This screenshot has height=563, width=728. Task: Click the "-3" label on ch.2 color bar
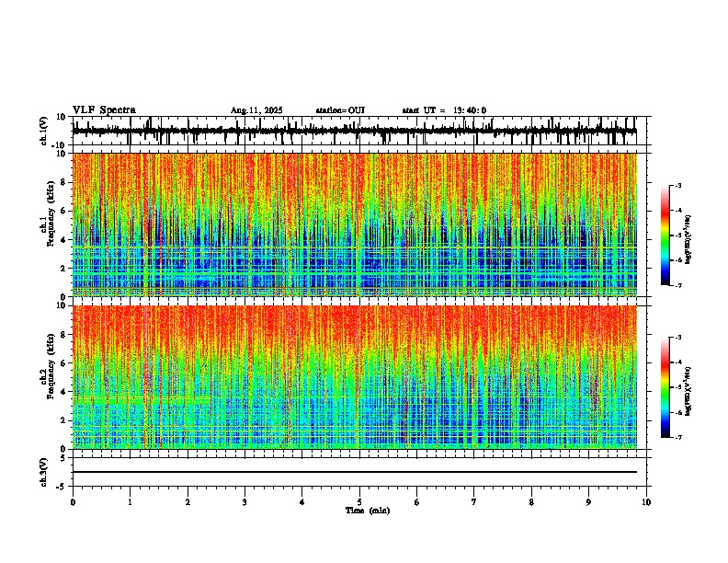677,338
